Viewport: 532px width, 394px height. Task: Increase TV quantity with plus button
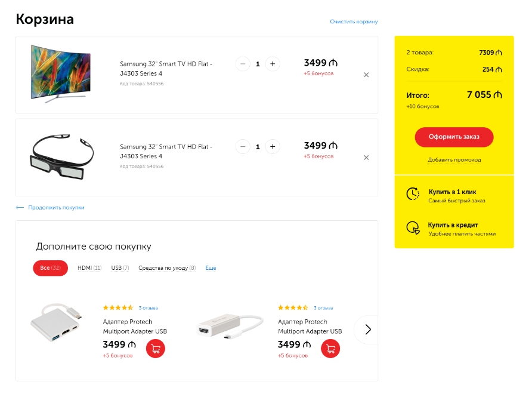(273, 64)
